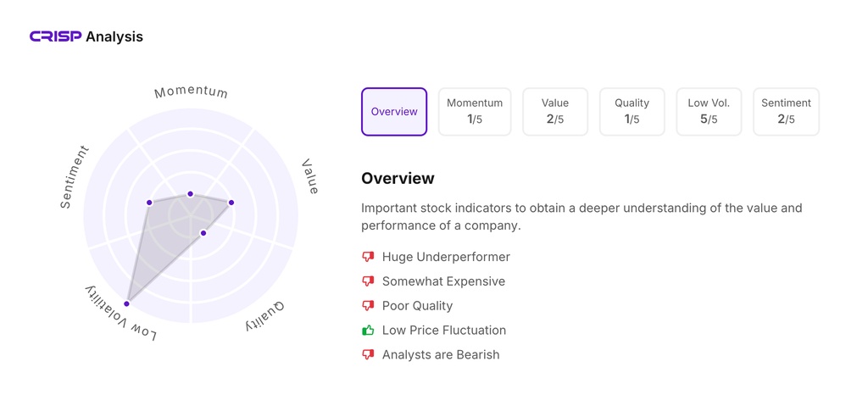Click thumbs-down icon beside Analysts are Bearish
The width and height of the screenshot is (868, 406).
pos(368,355)
